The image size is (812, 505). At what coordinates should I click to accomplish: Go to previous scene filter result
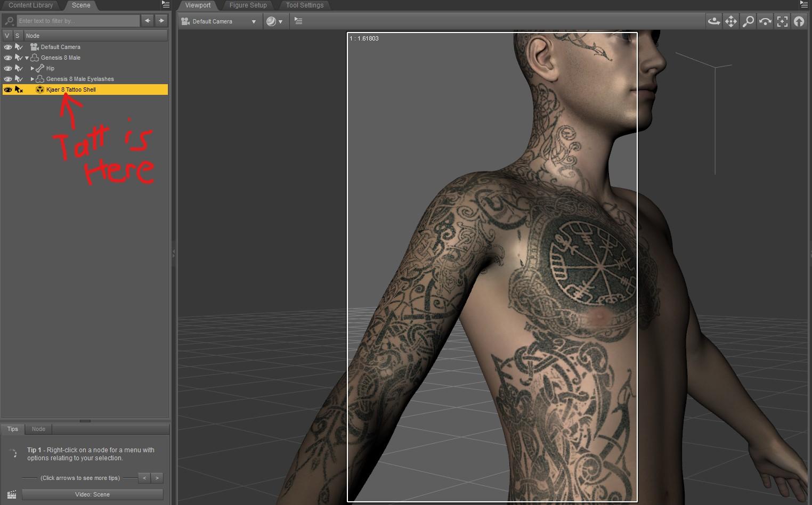pyautogui.click(x=148, y=21)
